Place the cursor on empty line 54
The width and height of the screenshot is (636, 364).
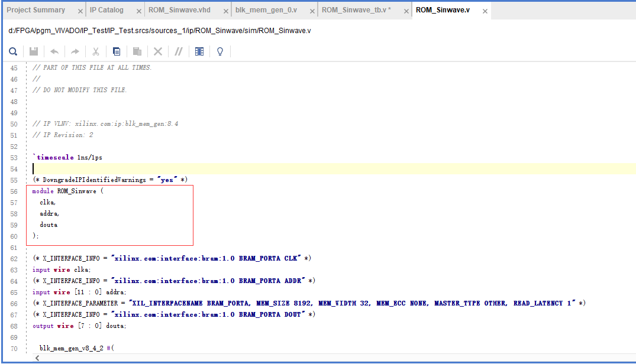(x=334, y=169)
